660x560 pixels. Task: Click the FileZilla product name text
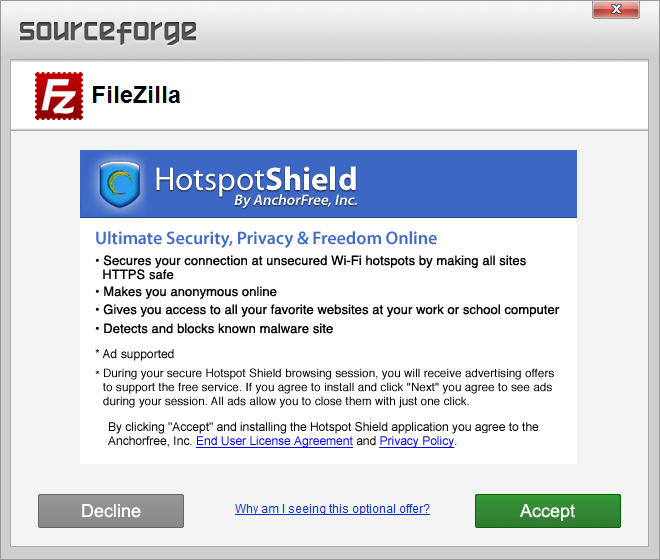pos(136,95)
